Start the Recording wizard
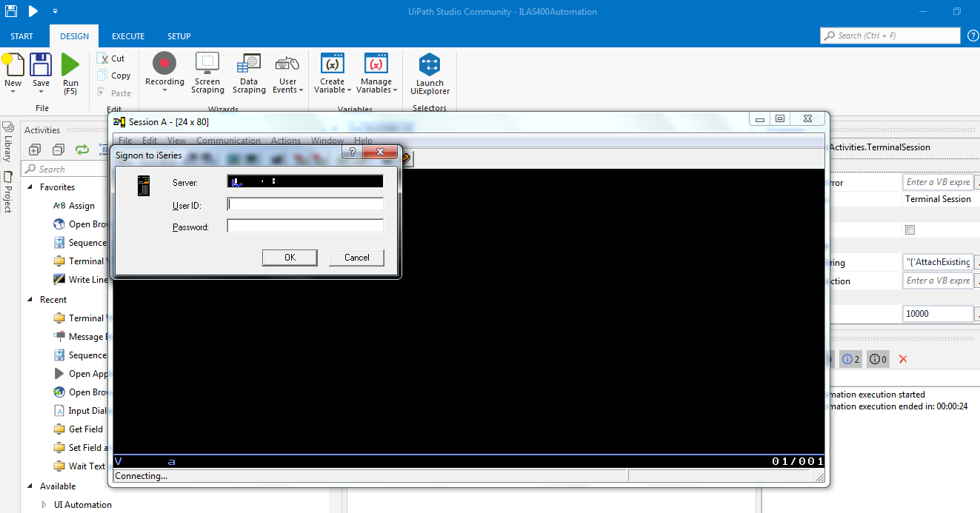Screen dimensions: 980x513 point(164,64)
